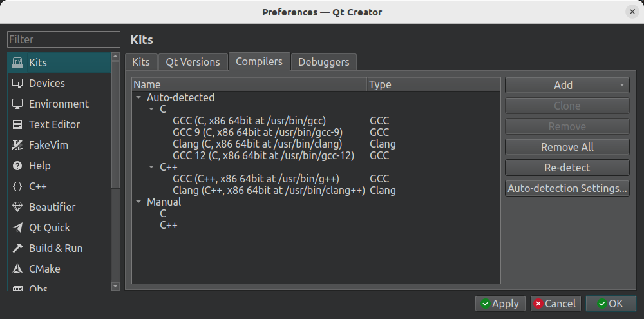The height and width of the screenshot is (319, 644).
Task: Open the Help question-mark icon
Action: pyautogui.click(x=17, y=166)
